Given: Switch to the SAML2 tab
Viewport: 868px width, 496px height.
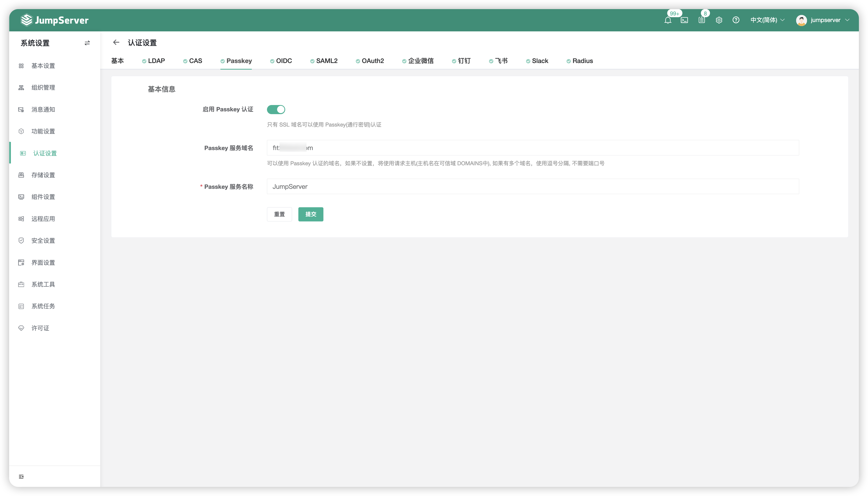Looking at the screenshot, I should [324, 61].
